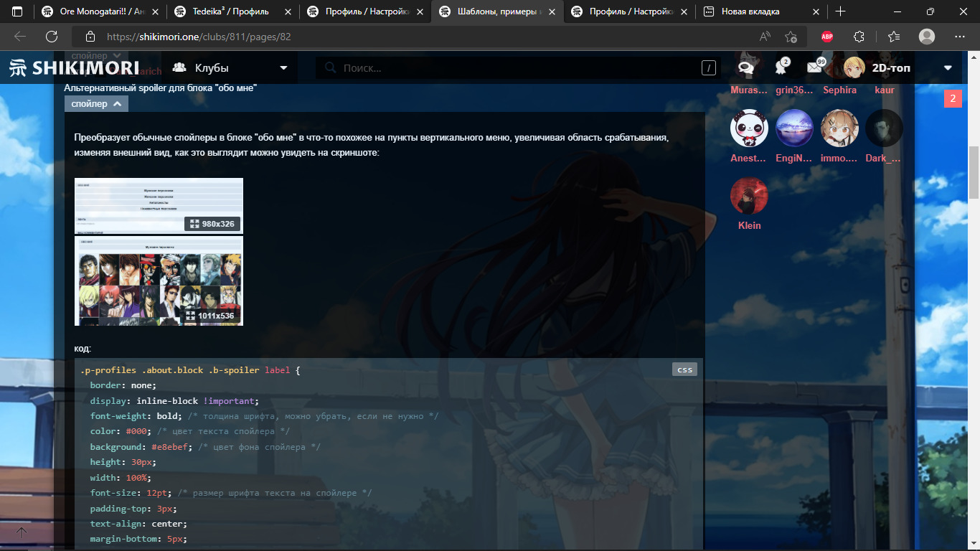Open the browser profile avatar icon

click(927, 37)
